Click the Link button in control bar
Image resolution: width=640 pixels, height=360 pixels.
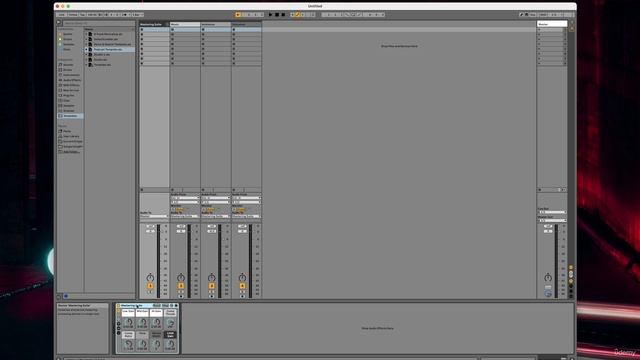pyautogui.click(x=61, y=15)
